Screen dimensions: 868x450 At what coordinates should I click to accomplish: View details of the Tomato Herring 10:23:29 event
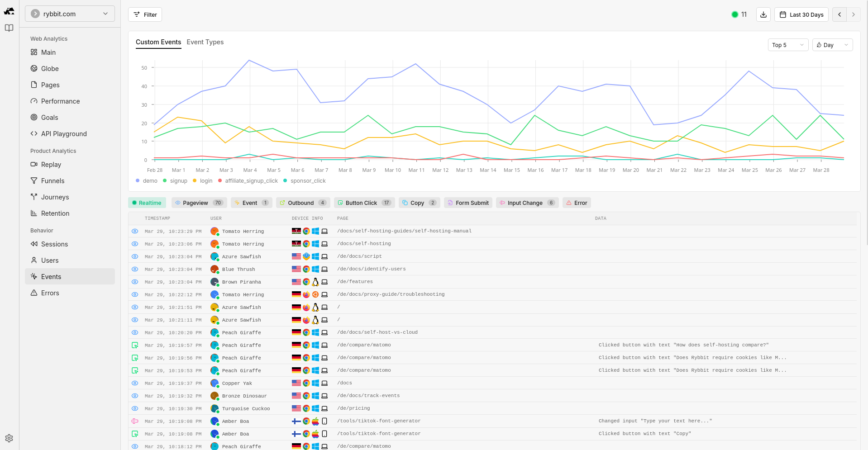click(x=135, y=231)
